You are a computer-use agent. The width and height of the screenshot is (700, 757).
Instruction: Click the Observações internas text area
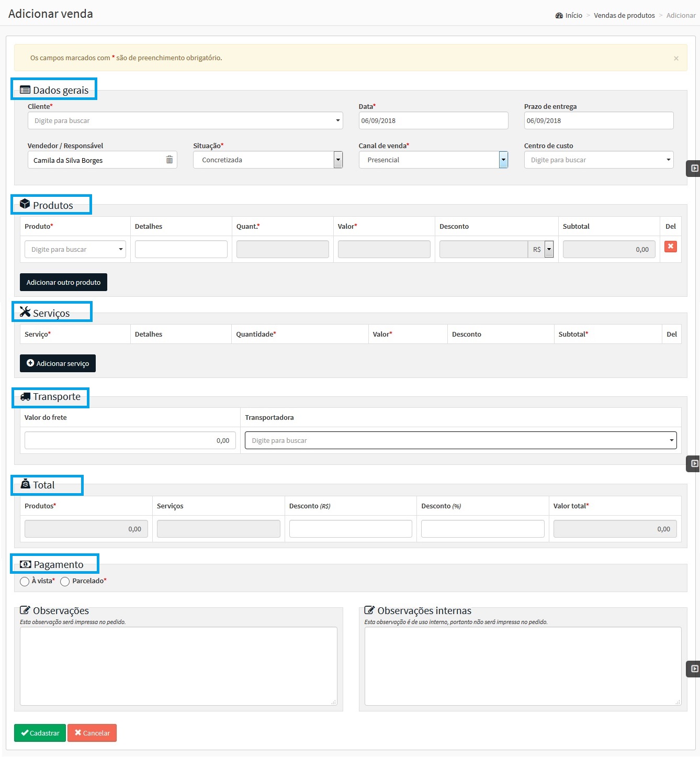click(x=523, y=666)
